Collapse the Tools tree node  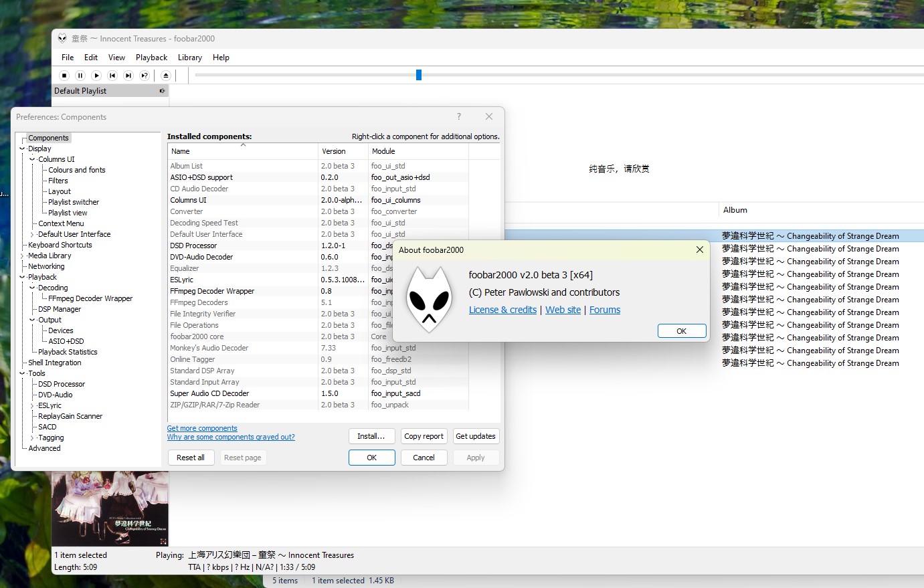click(22, 373)
